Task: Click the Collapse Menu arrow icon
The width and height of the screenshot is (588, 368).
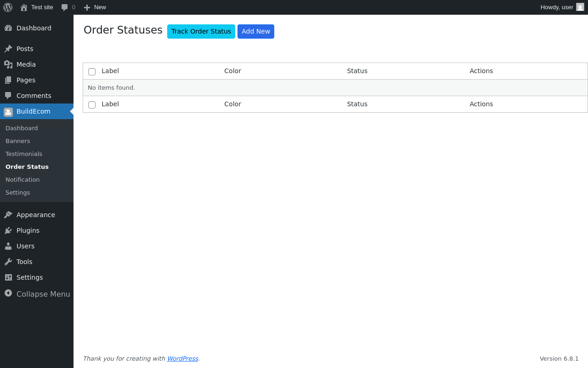Action: 8,293
